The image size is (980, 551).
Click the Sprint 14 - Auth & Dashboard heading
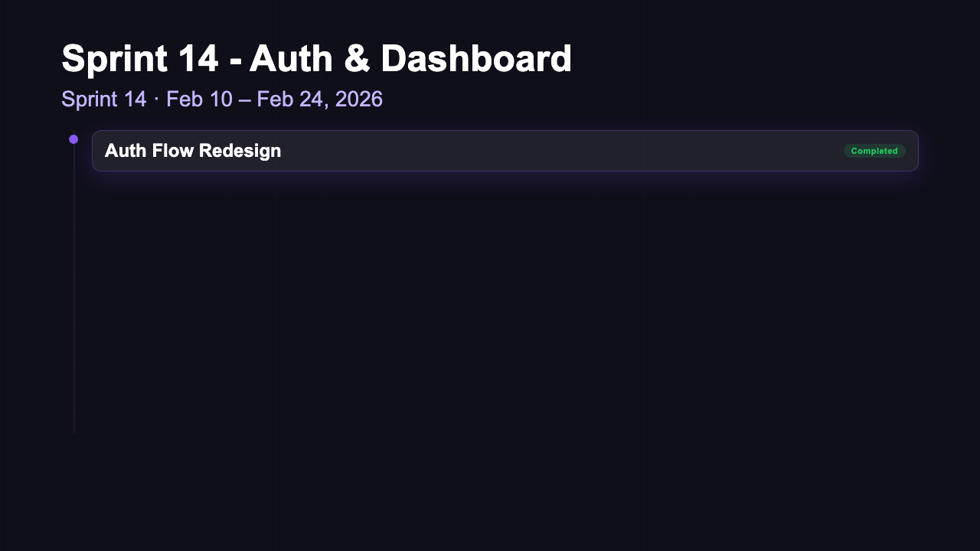pos(317,58)
